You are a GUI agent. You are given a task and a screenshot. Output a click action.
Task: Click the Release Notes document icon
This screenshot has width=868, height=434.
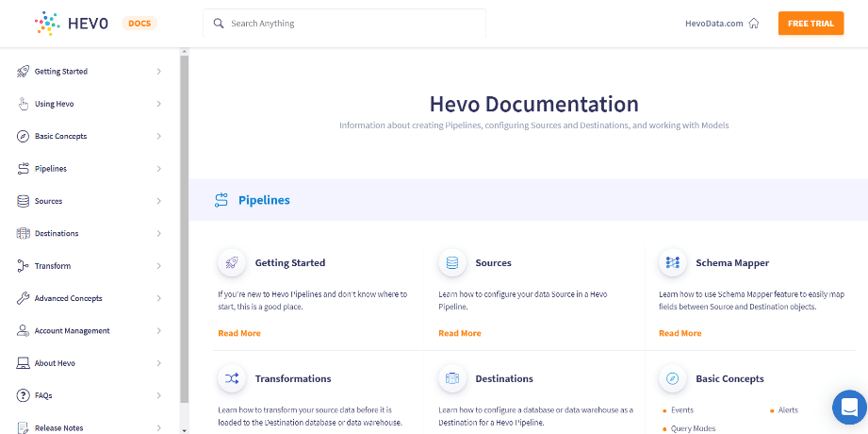(x=23, y=428)
